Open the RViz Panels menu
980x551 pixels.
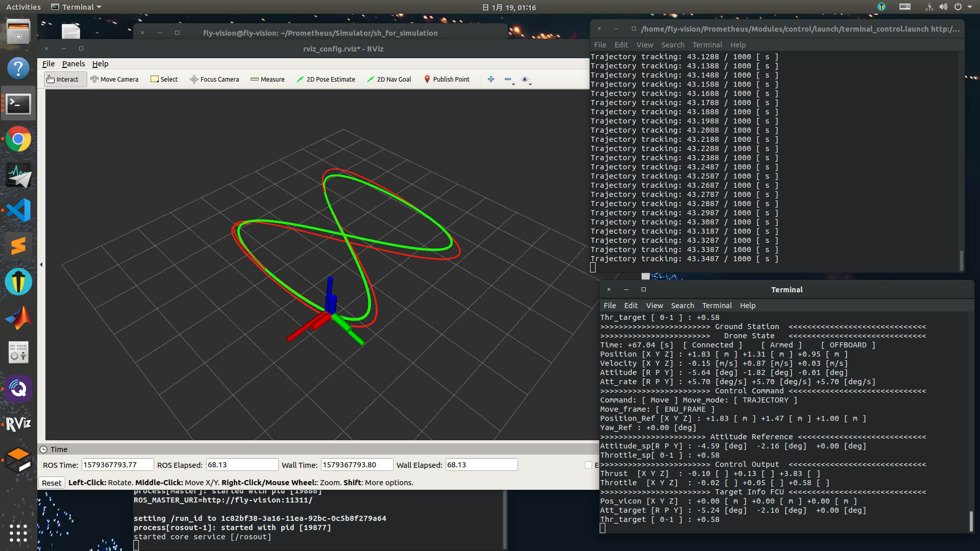tap(73, 64)
